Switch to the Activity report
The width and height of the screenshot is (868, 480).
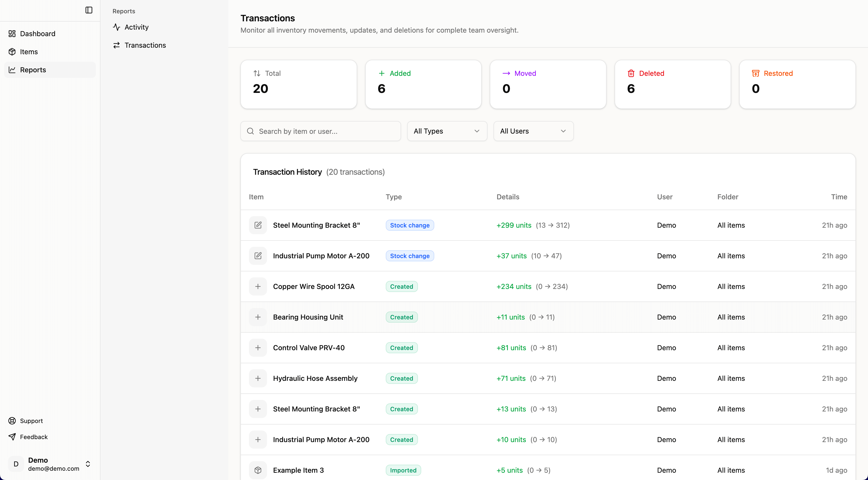pos(136,27)
